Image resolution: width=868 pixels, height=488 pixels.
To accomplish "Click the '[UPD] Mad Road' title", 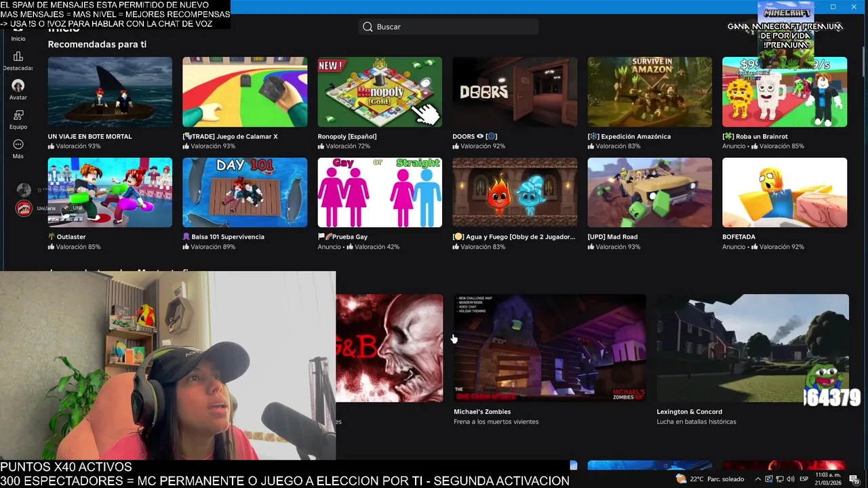I will (x=612, y=237).
